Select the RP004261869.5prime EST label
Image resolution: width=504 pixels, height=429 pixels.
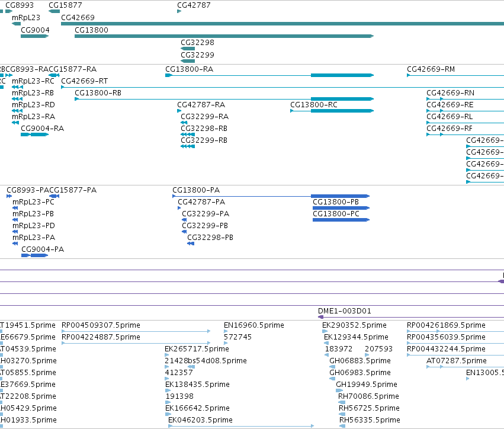446,325
